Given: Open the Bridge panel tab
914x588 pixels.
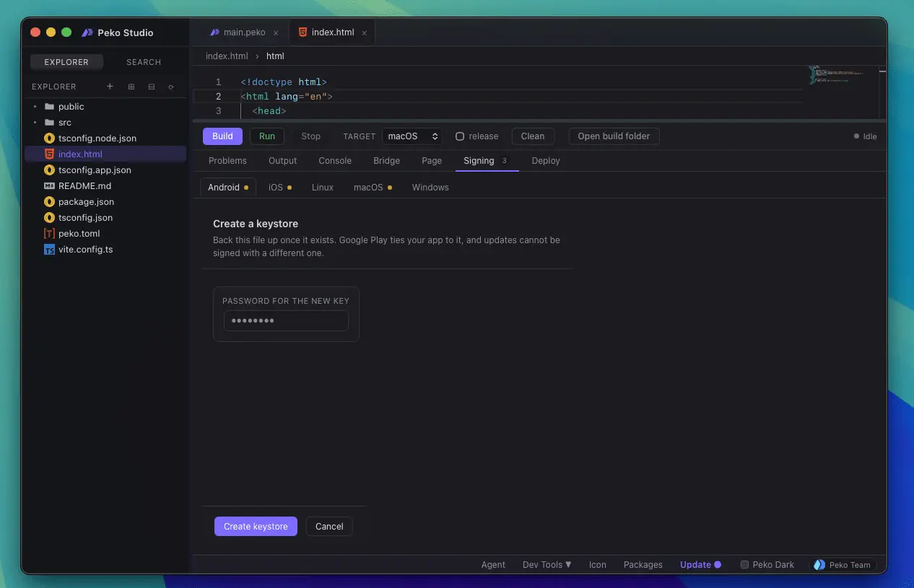Looking at the screenshot, I should click(387, 161).
